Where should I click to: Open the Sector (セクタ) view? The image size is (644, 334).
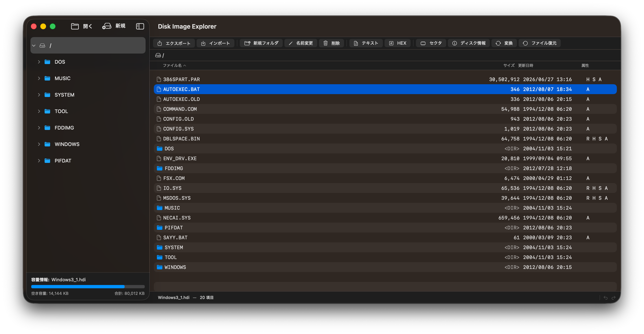tap(431, 43)
